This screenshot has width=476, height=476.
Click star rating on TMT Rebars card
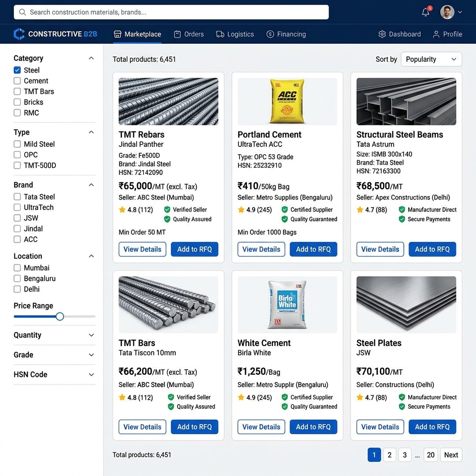coord(122,210)
